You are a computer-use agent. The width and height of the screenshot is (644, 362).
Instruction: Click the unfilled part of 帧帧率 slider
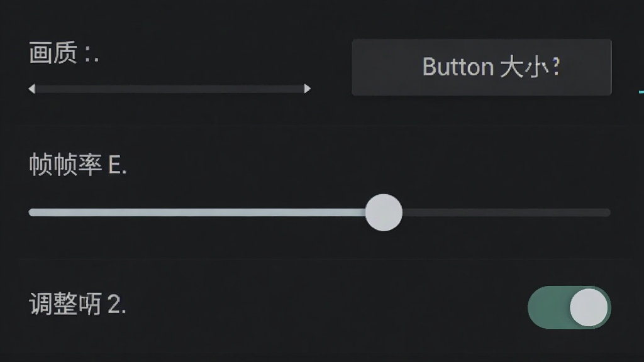506,212
